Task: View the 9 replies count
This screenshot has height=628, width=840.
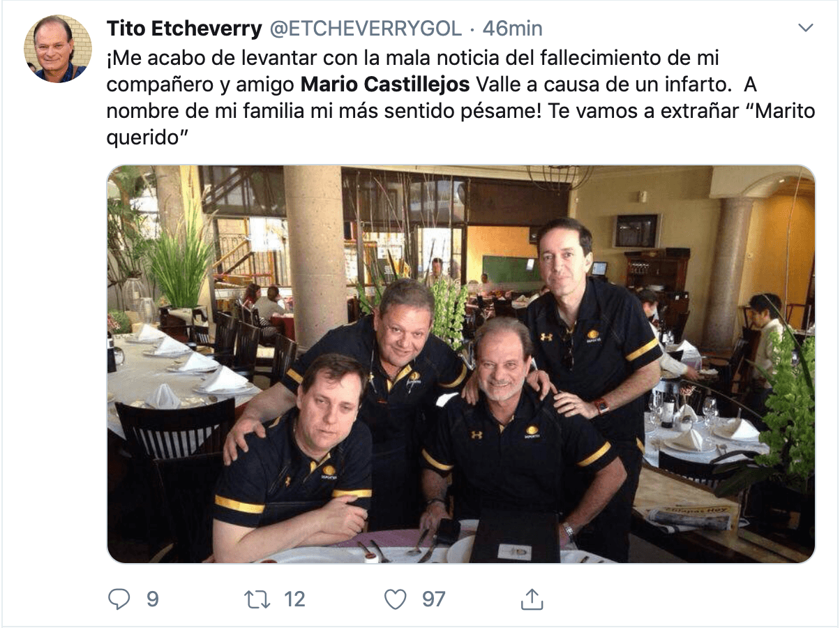Action: [152, 599]
